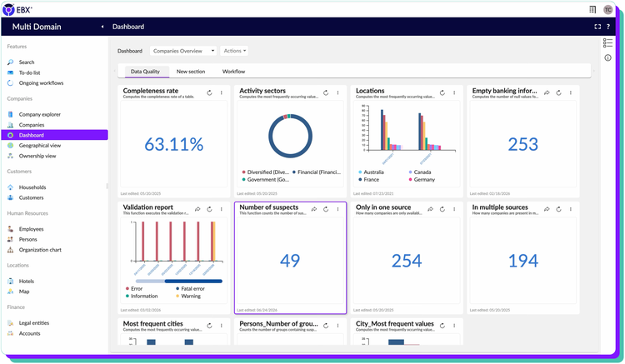The width and height of the screenshot is (625, 364).
Task: Open Activity sectors widget options menu
Action: click(x=338, y=92)
